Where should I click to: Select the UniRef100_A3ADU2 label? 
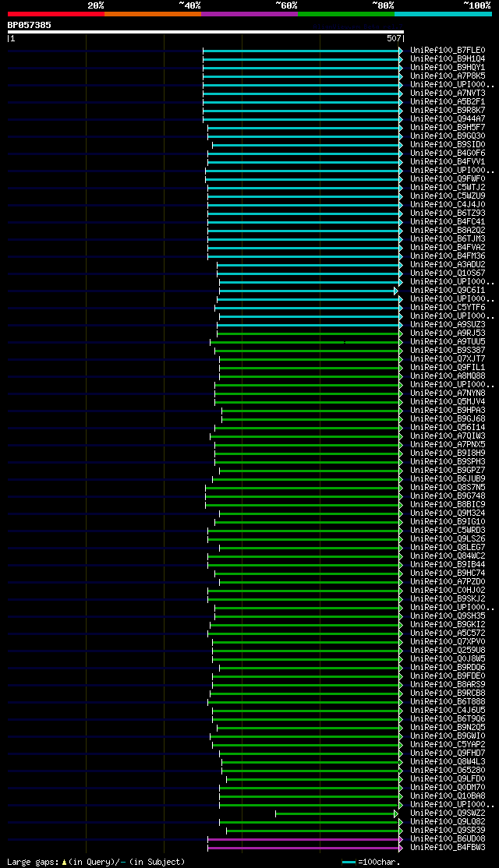coord(448,265)
